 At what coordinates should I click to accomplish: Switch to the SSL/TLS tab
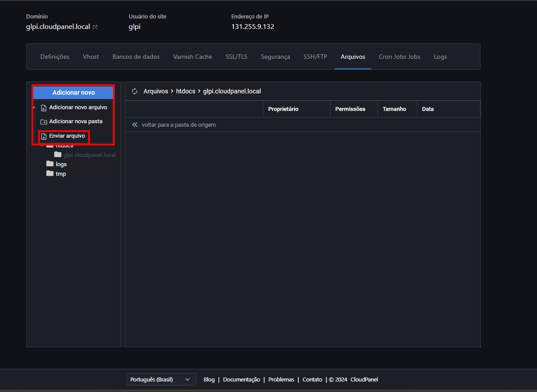[236, 57]
